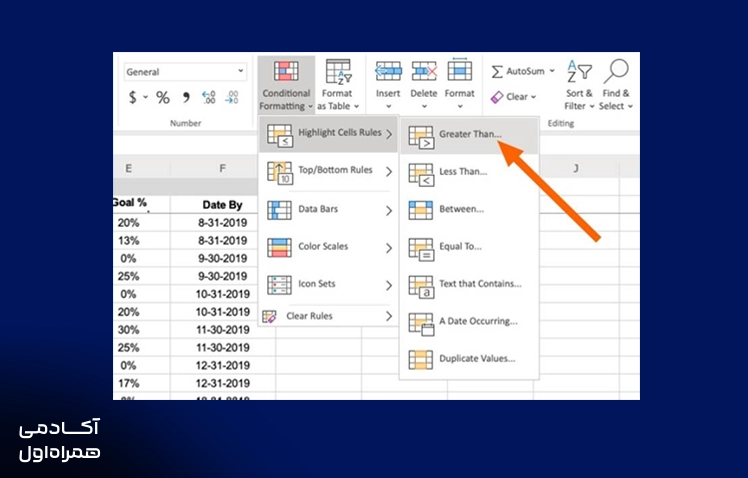
Task: Click the Less Than rule icon
Action: click(421, 175)
